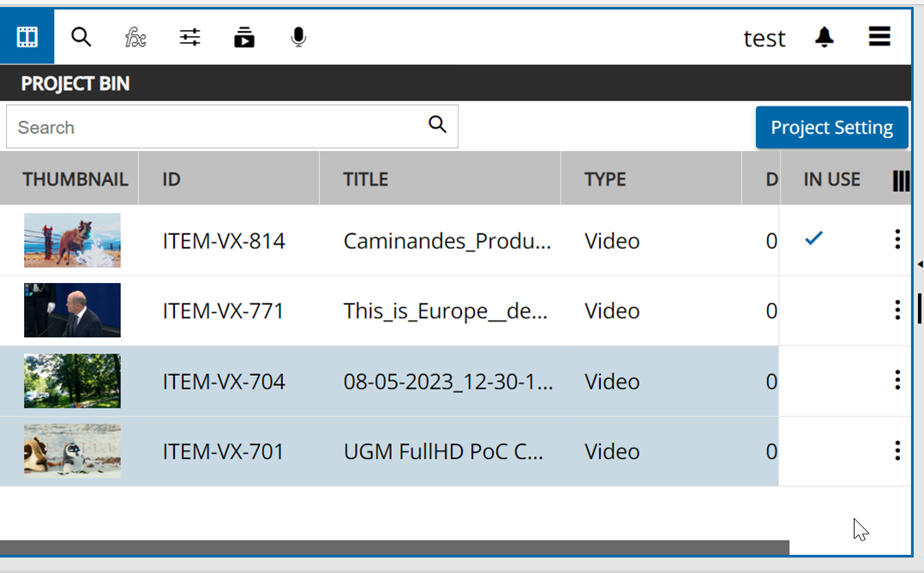The image size is (924, 573).
Task: Sort by the TITLE column header
Action: (x=366, y=178)
